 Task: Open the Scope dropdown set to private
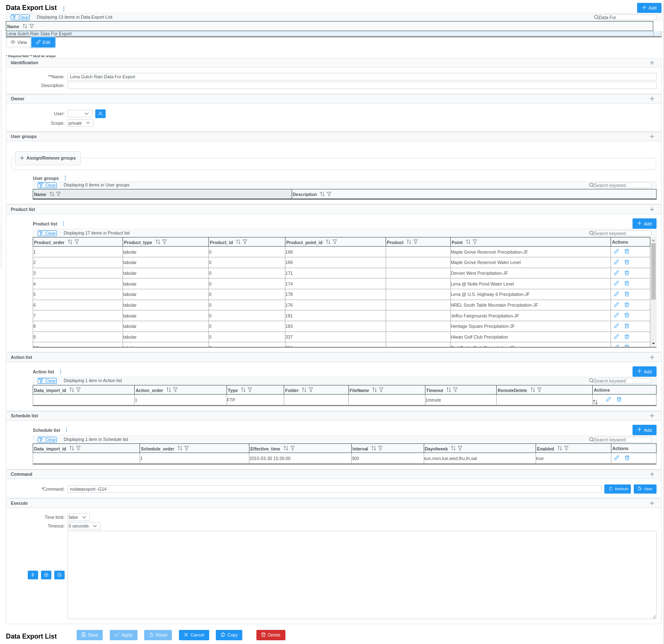click(80, 123)
